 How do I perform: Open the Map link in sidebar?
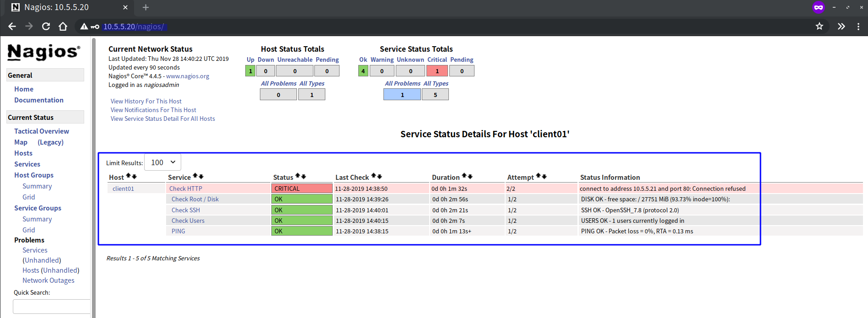click(21, 142)
